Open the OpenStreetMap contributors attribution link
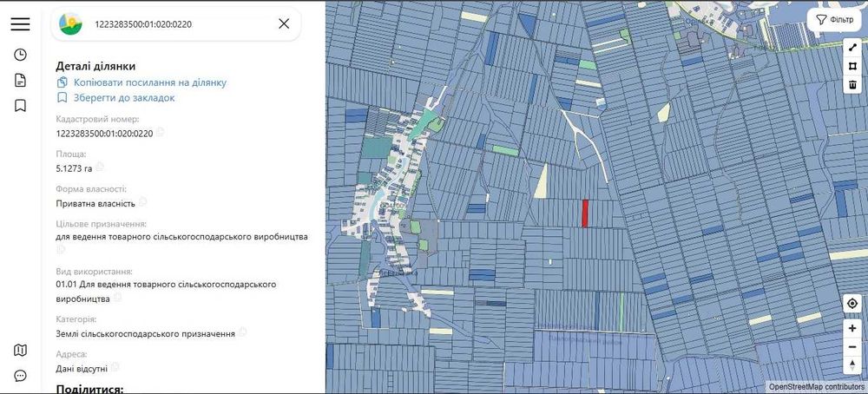This screenshot has width=868, height=394. tap(817, 386)
